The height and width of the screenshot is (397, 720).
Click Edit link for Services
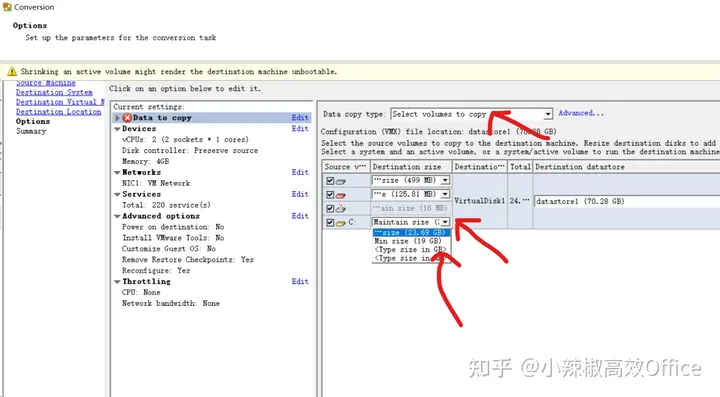tap(300, 194)
